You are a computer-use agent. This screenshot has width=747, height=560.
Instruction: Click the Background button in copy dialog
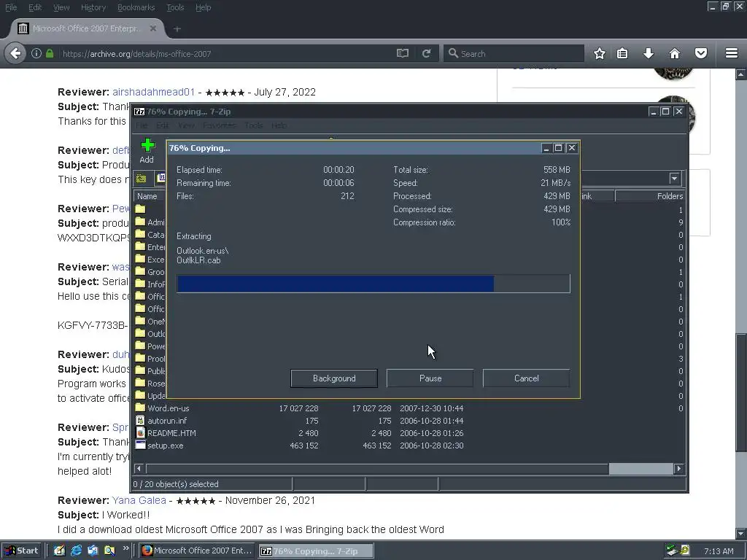(334, 378)
